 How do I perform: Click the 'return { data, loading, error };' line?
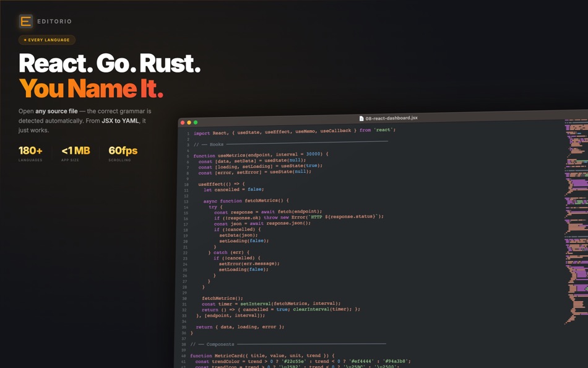[240, 327]
